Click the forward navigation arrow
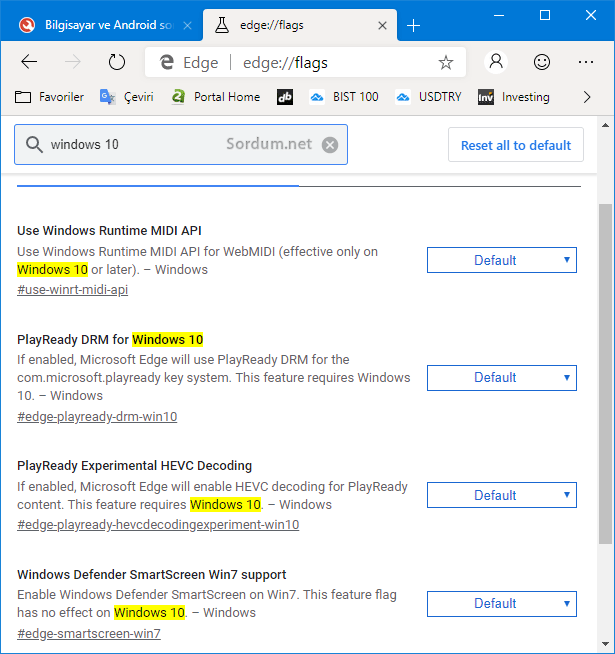 pos(73,62)
